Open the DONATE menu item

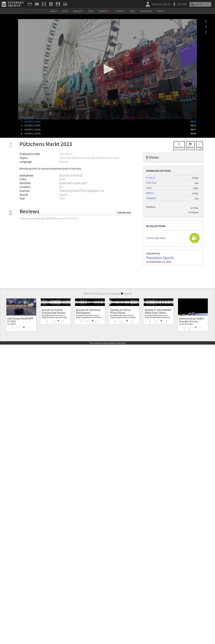104,11
